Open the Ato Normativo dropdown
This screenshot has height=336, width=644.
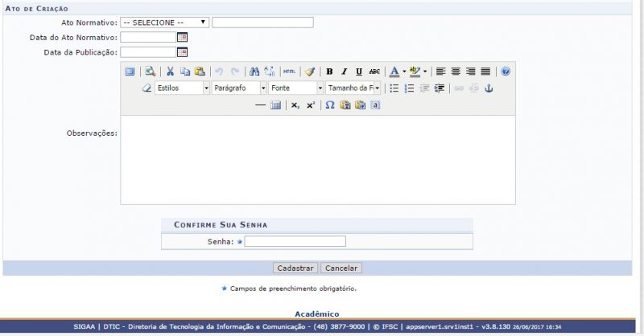point(165,23)
